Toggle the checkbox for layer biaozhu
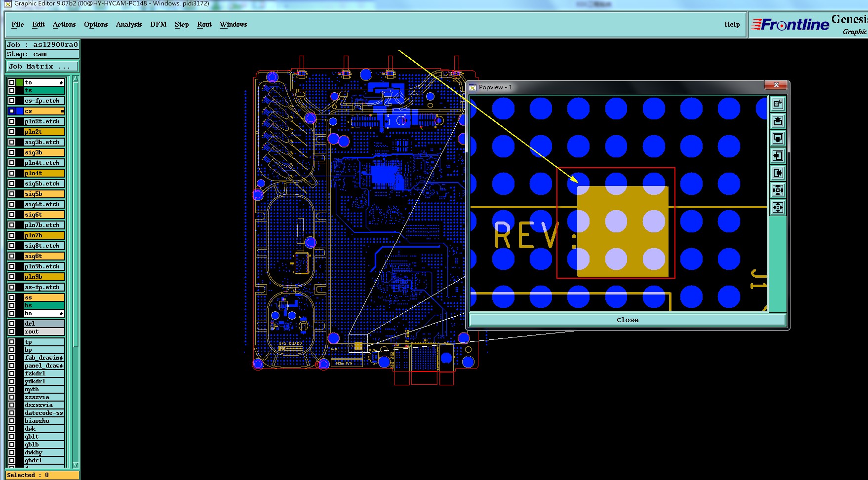868x480 pixels. pyautogui.click(x=12, y=421)
